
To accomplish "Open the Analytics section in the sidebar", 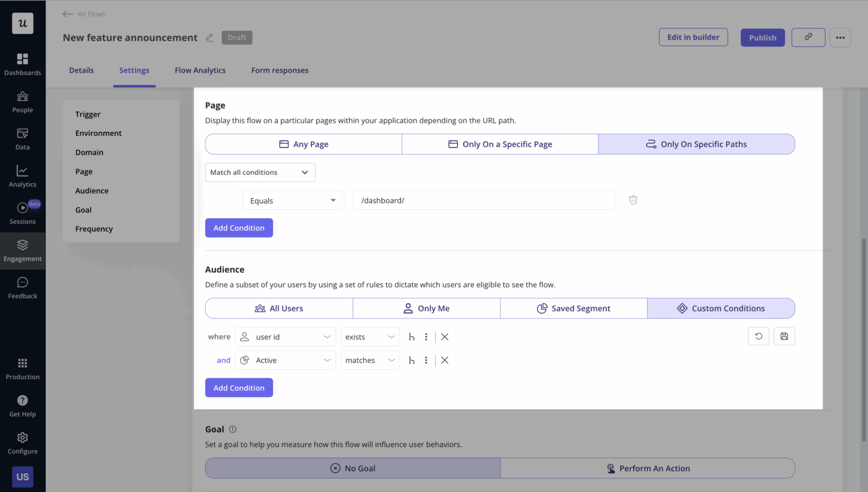I will coord(23,176).
